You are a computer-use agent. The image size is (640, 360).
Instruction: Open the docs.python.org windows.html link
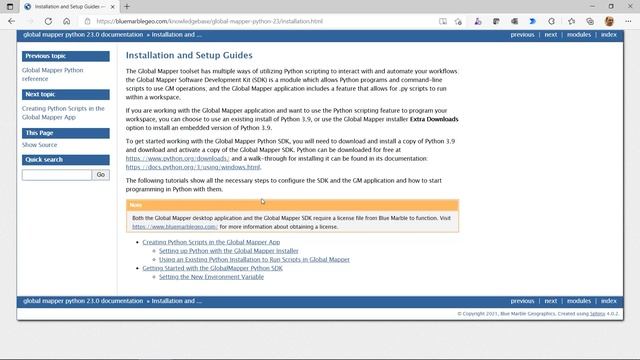[x=193, y=167]
